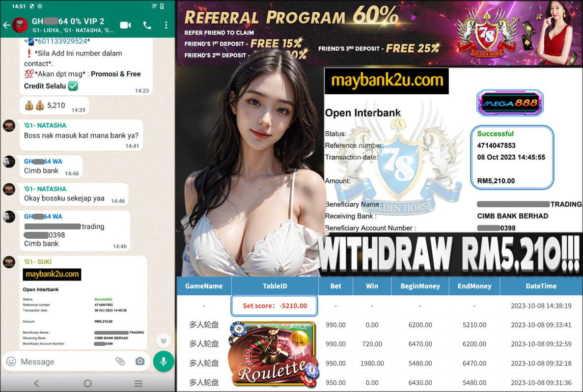Tap the 14:51 clock in status bar

tap(19, 6)
